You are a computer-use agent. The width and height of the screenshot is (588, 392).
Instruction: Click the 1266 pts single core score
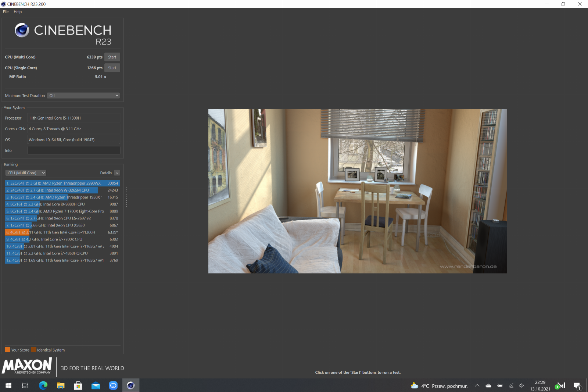click(x=94, y=68)
